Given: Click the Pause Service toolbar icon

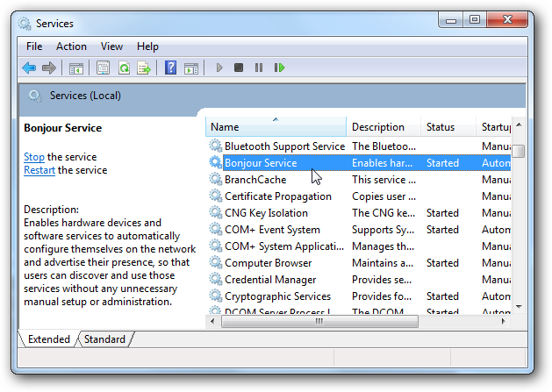Looking at the screenshot, I should pyautogui.click(x=259, y=68).
